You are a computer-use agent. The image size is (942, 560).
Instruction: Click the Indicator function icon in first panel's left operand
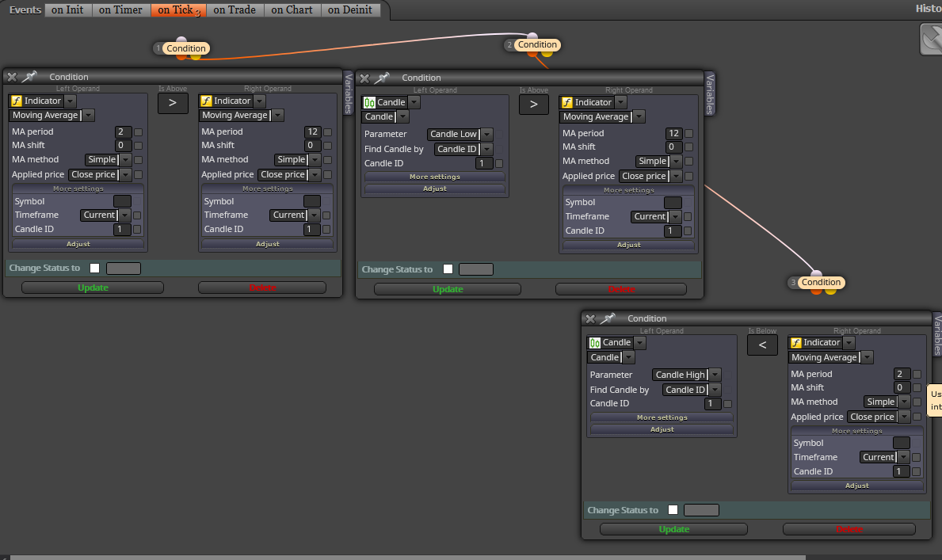click(17, 101)
